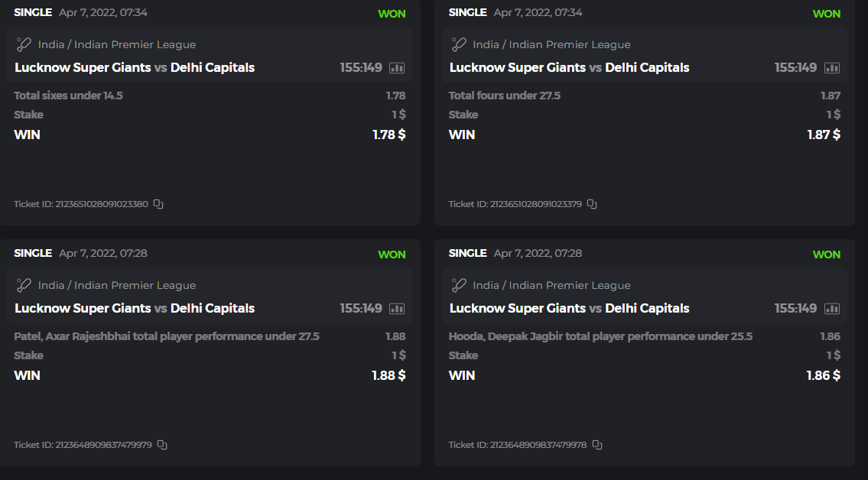Copy the ticket ID ending in 9979

[x=162, y=445]
